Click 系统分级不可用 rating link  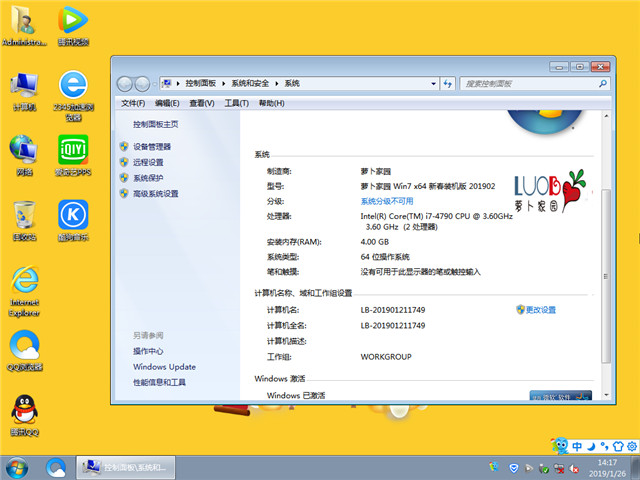coord(387,201)
